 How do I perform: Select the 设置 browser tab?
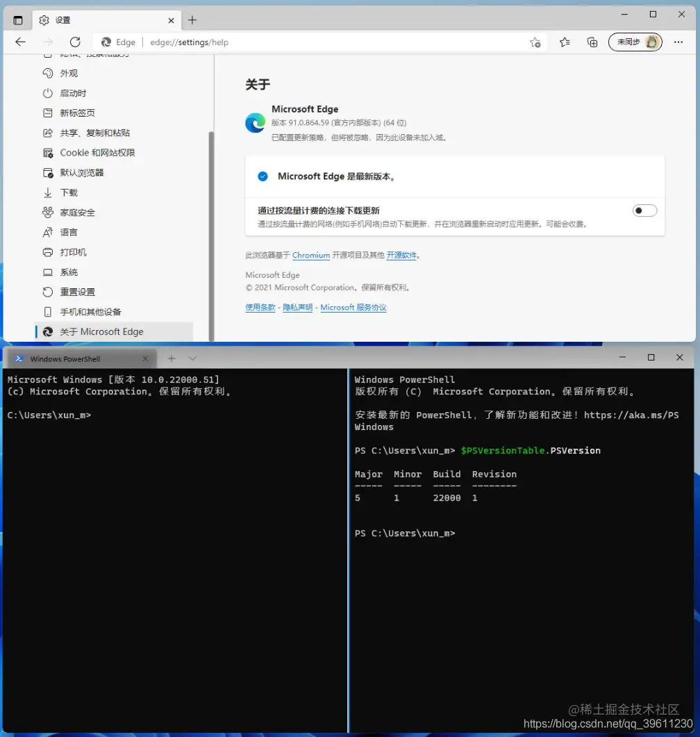[x=107, y=20]
